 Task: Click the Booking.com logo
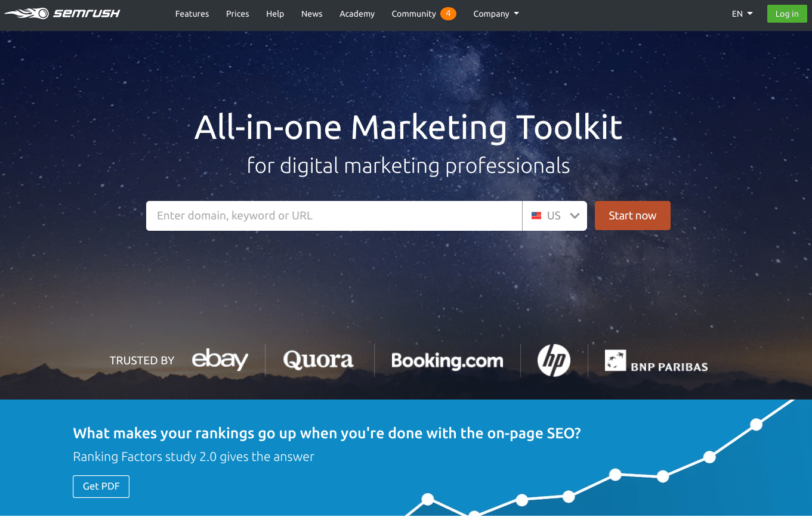(447, 360)
